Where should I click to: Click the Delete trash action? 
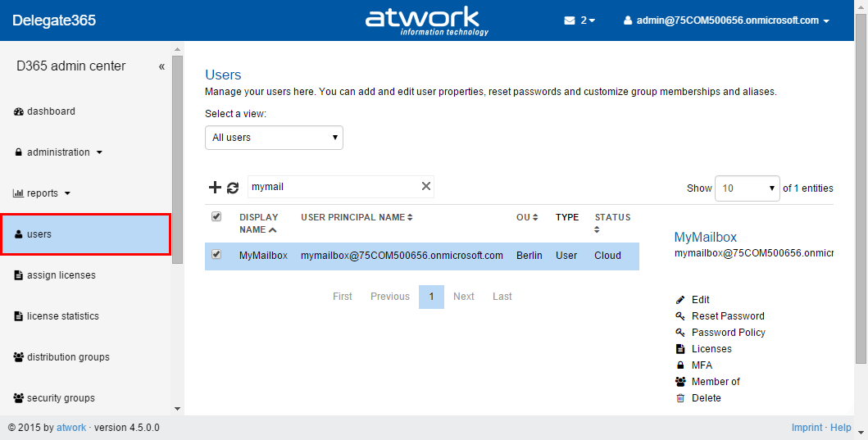706,398
